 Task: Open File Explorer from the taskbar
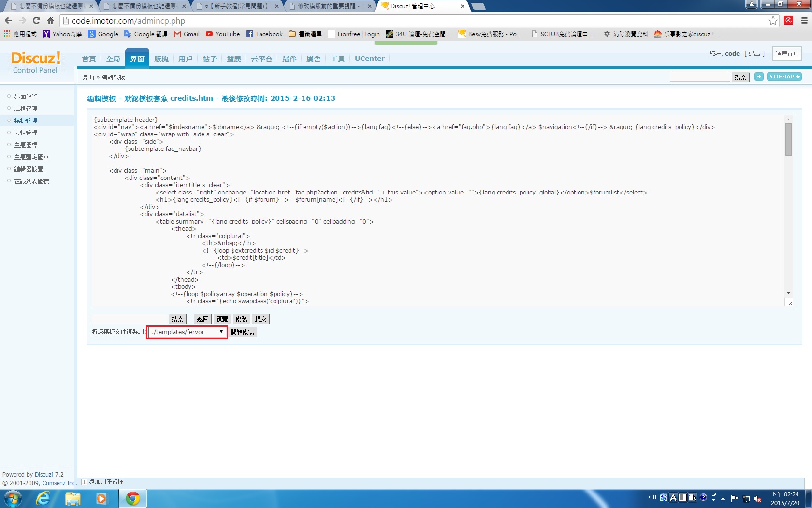(x=72, y=498)
